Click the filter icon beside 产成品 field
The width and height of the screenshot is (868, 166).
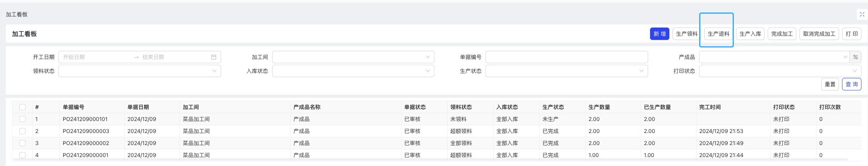tap(856, 57)
